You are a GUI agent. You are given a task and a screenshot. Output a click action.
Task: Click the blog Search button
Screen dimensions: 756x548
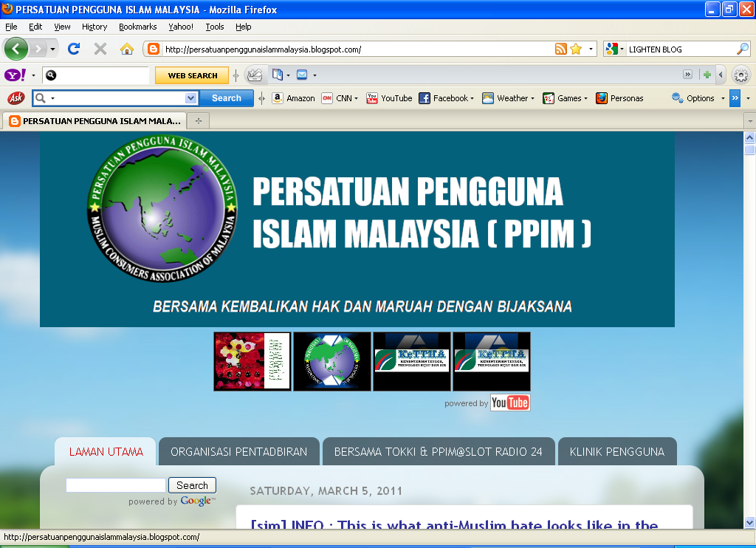(192, 485)
